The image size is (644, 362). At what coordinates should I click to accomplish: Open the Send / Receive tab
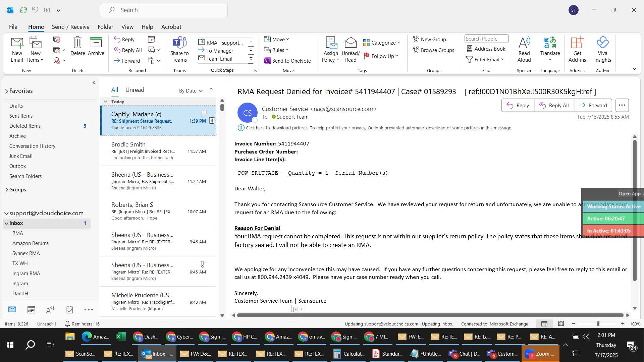pyautogui.click(x=70, y=27)
